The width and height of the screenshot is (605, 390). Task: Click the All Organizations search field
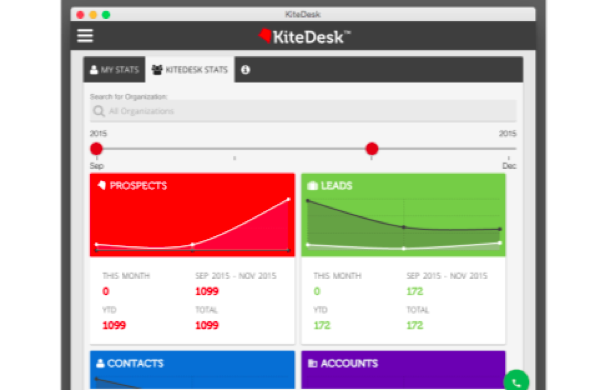coord(303,111)
